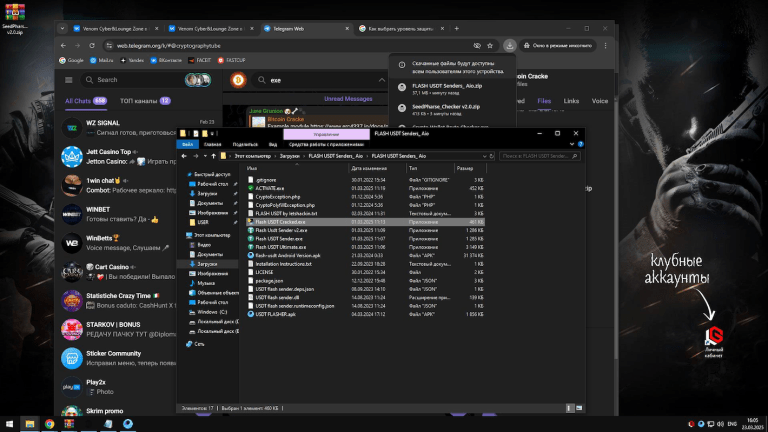768x432 pixels.
Task: Click the tracking protection eye icon in address bar
Action: click(x=477, y=46)
